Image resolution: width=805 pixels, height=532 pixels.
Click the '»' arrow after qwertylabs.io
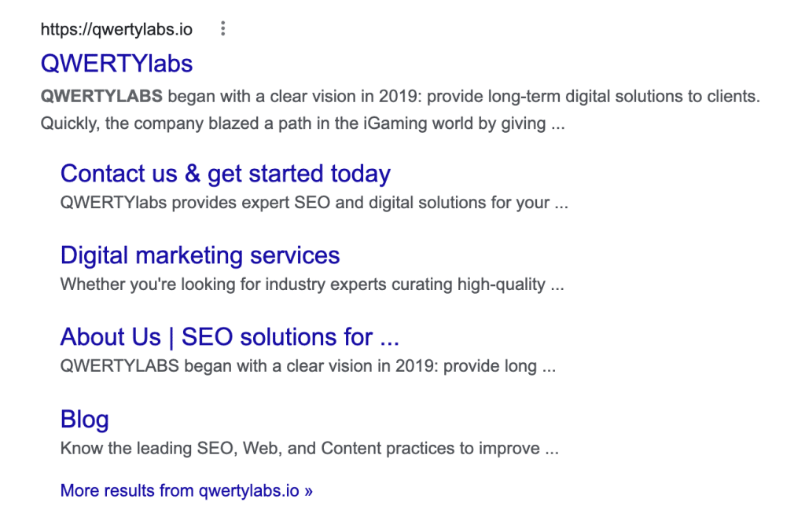tap(308, 490)
